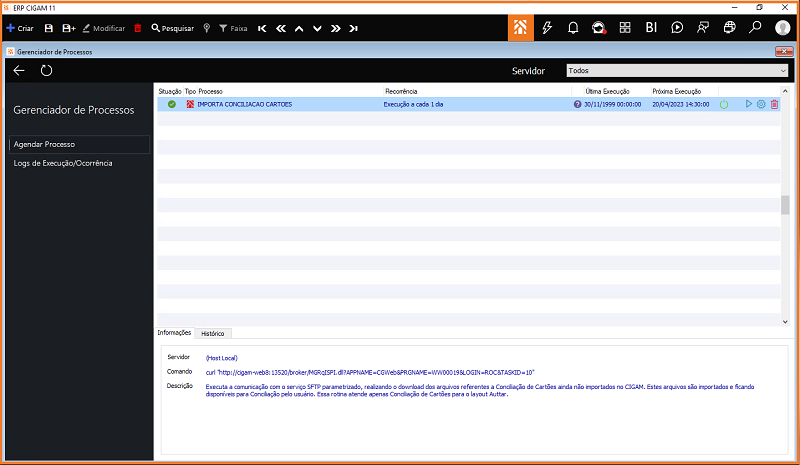Run the process with the play icon
The image size is (800, 465).
click(x=748, y=104)
